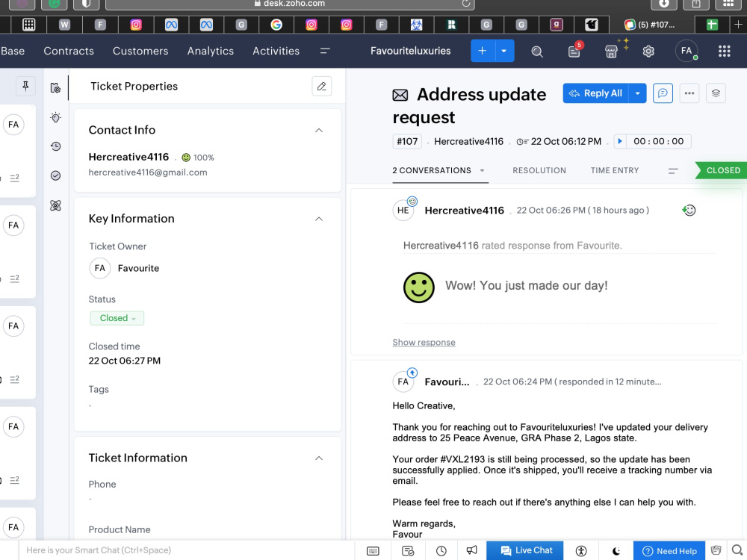Click the mail envelope icon beside subject
The width and height of the screenshot is (747, 560).
pyautogui.click(x=400, y=96)
